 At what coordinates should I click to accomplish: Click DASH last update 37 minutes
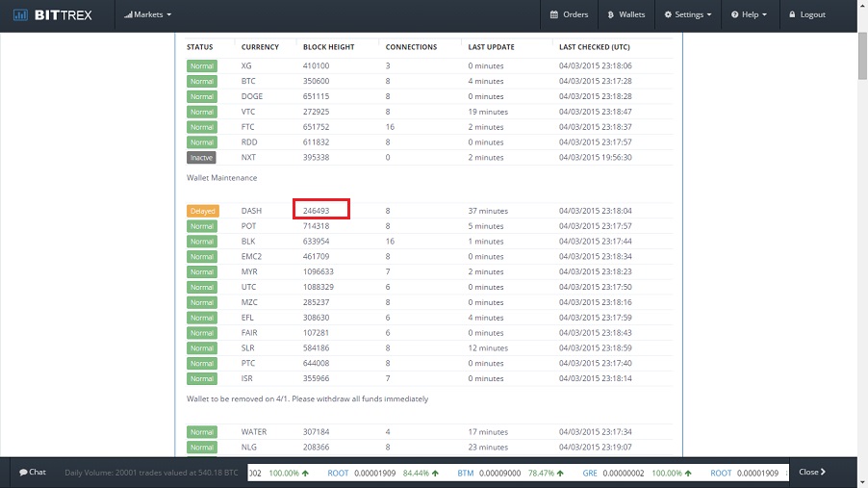488,211
